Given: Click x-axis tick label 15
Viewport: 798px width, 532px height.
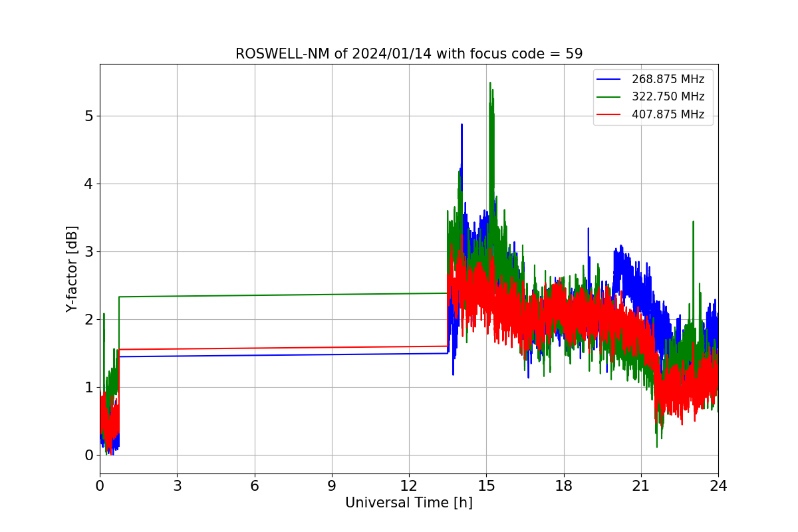Looking at the screenshot, I should [x=486, y=486].
